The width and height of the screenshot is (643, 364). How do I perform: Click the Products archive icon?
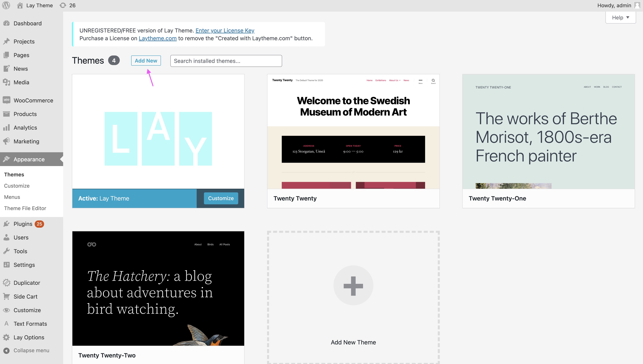pyautogui.click(x=7, y=114)
